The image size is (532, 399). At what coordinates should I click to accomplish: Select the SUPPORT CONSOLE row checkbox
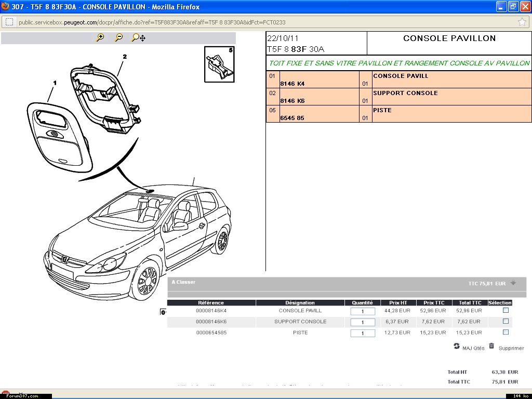coord(506,321)
